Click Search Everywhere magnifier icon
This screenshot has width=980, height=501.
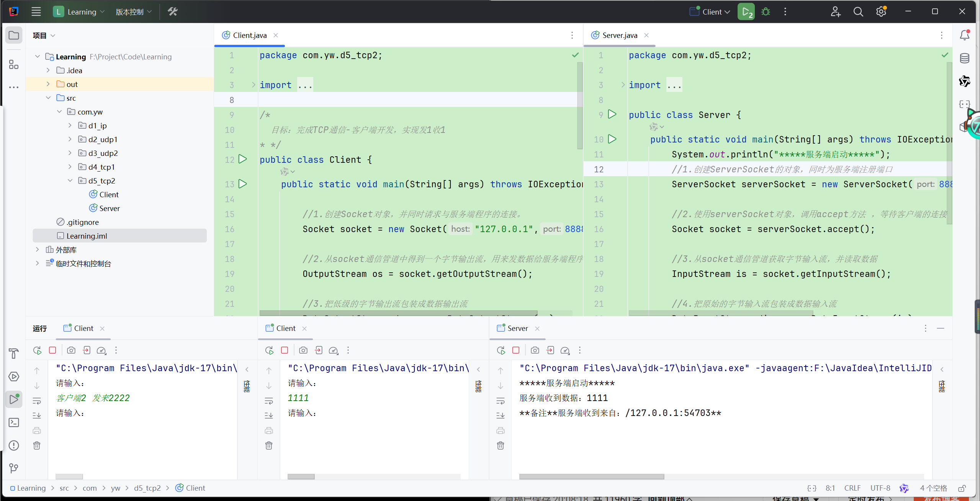click(858, 12)
